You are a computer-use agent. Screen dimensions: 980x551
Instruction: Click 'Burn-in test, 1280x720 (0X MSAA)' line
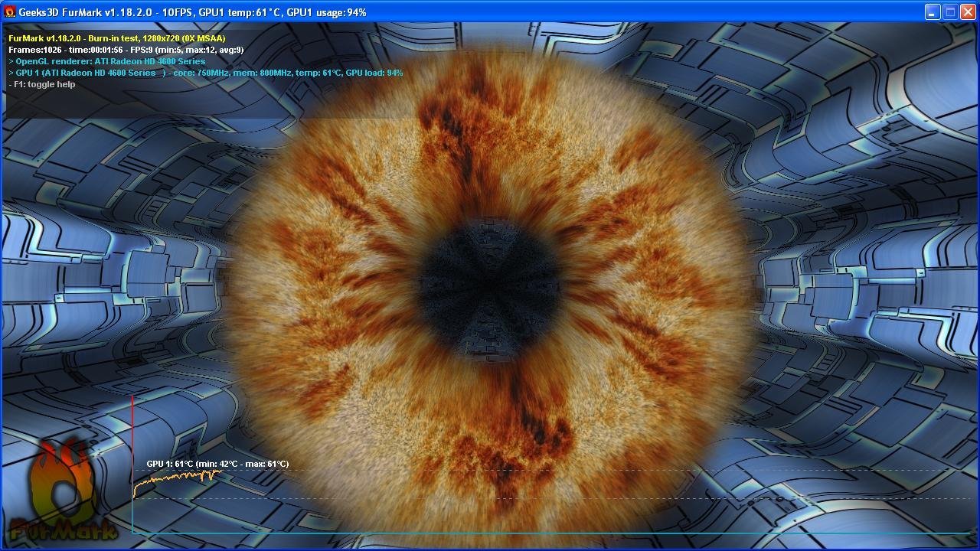116,38
